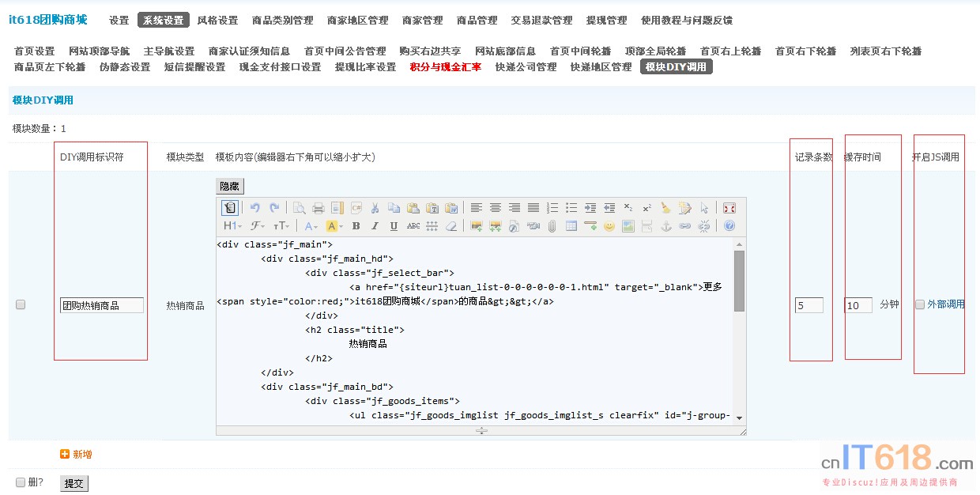Click paste from Word icon
Image resolution: width=980 pixels, height=495 pixels.
(x=451, y=208)
